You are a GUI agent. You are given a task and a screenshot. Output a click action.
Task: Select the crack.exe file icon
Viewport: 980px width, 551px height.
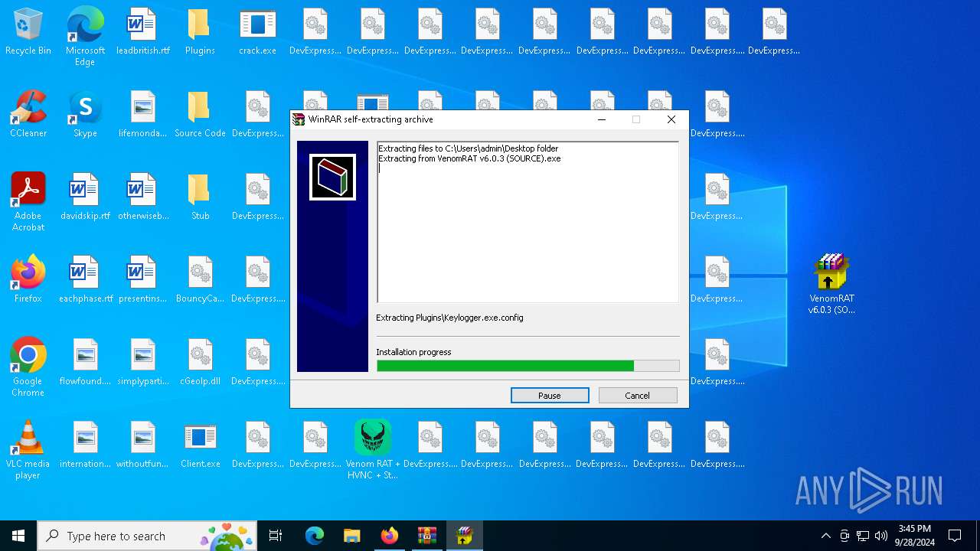257,32
